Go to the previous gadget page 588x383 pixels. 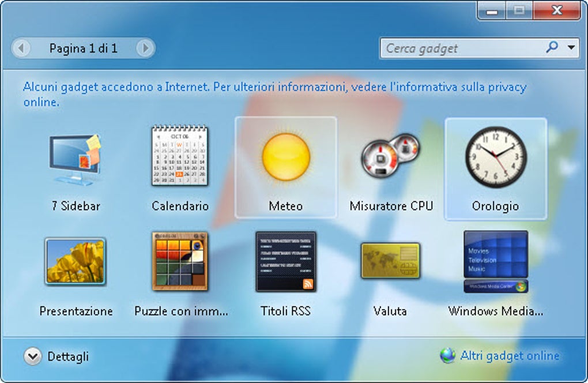point(21,48)
